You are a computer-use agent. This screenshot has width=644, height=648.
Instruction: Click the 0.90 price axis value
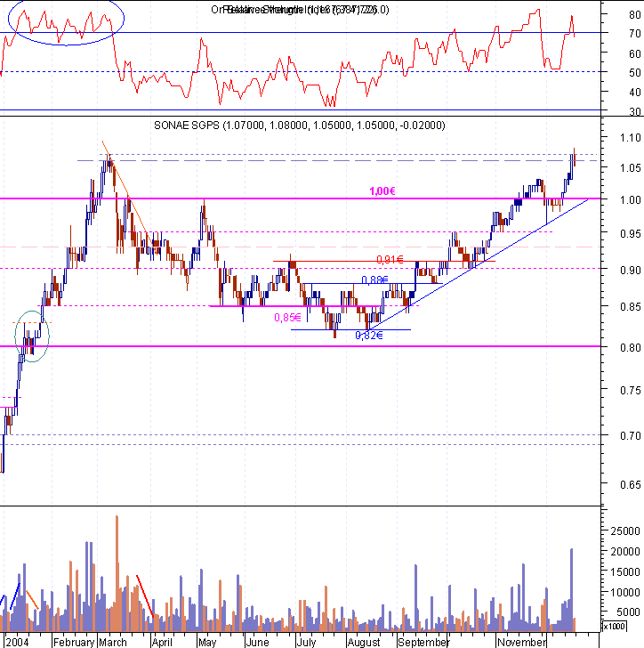(x=631, y=270)
